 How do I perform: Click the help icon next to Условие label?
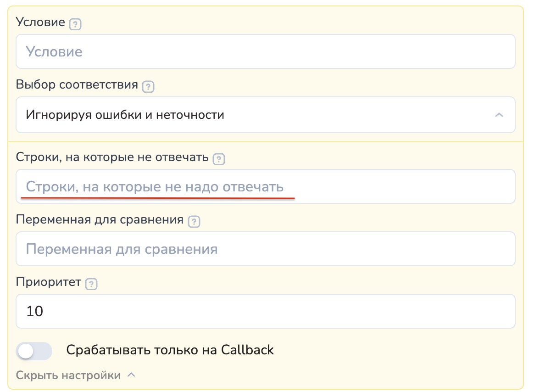(x=75, y=24)
